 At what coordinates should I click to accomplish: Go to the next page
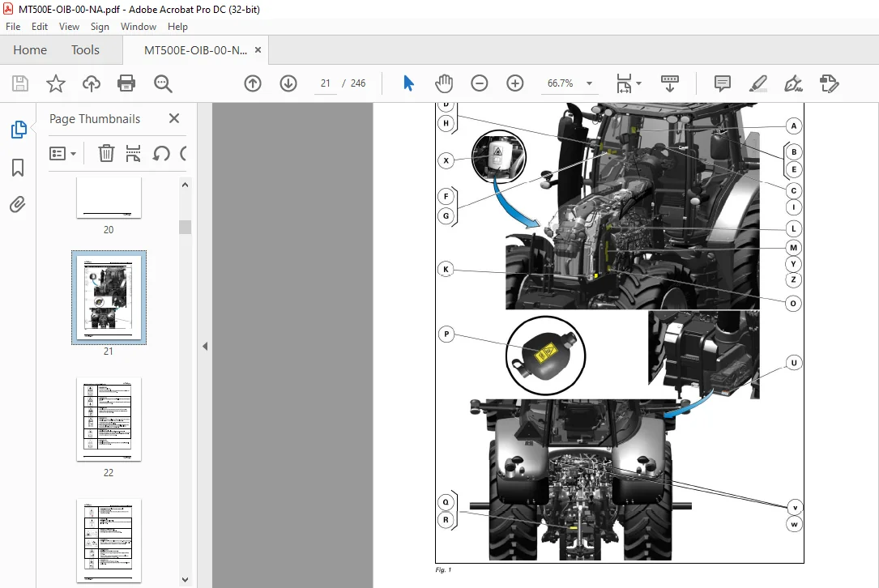(288, 83)
